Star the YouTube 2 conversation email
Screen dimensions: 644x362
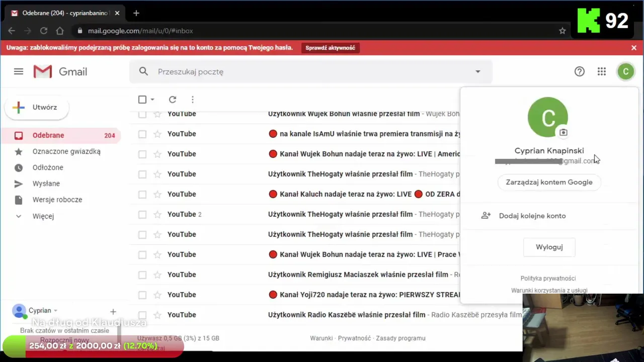[x=157, y=214]
